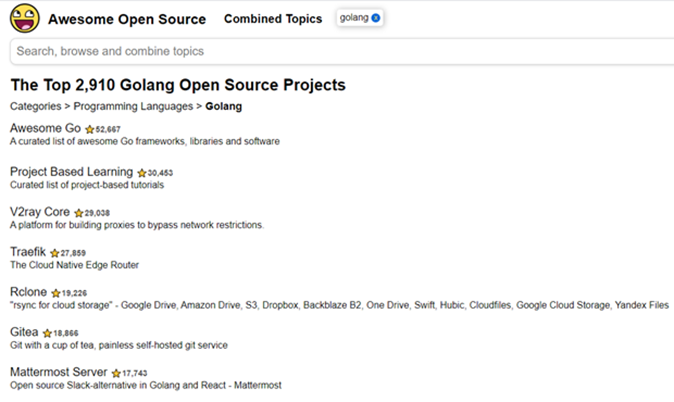674x402 pixels.
Task: Open the Project Based Learning project
Action: [71, 172]
